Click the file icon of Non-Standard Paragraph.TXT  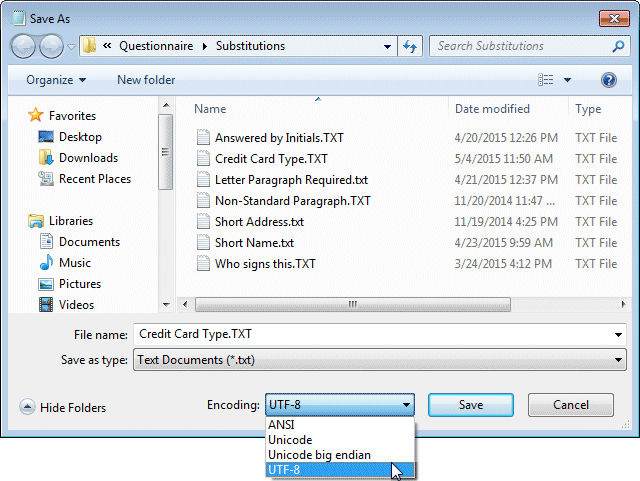coord(203,200)
